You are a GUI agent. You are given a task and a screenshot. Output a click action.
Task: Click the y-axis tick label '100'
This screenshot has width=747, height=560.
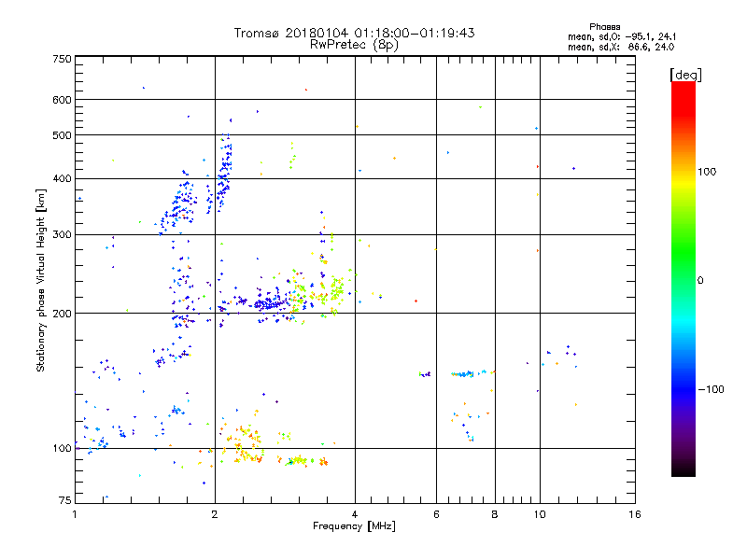point(63,448)
